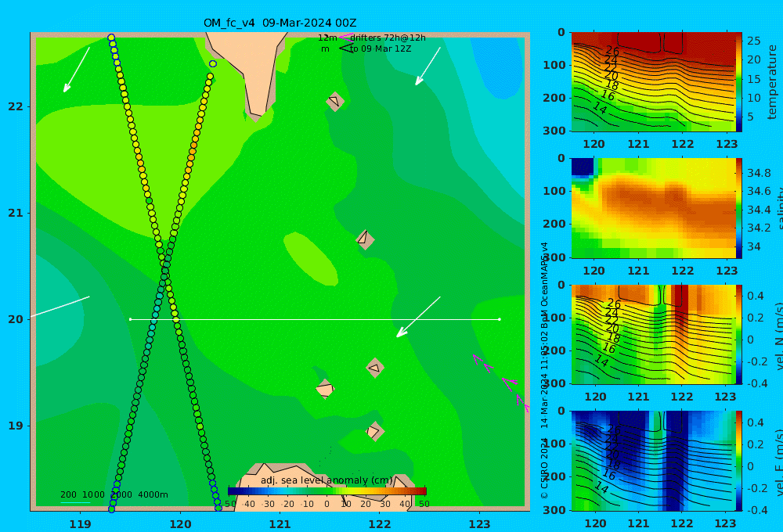Select the island marker near 20.8N 121.9E
The height and width of the screenshot is (532, 783).
coord(365,239)
